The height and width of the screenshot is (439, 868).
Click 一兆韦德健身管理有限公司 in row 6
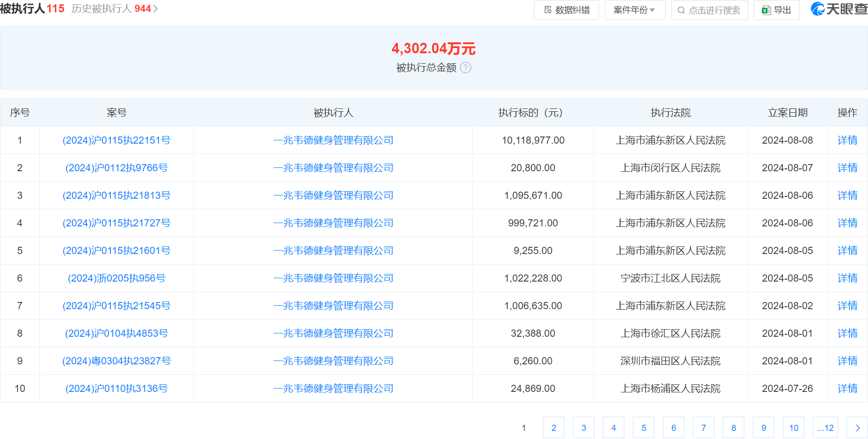333,278
